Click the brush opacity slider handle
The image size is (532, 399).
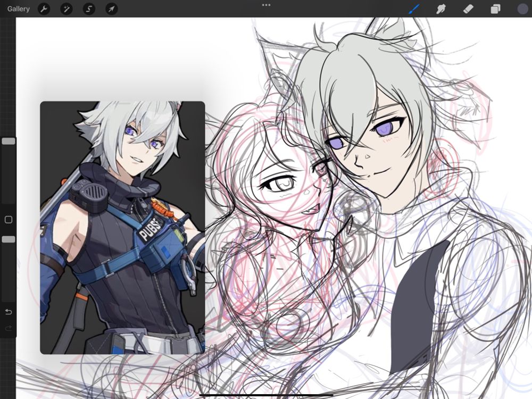[9, 239]
